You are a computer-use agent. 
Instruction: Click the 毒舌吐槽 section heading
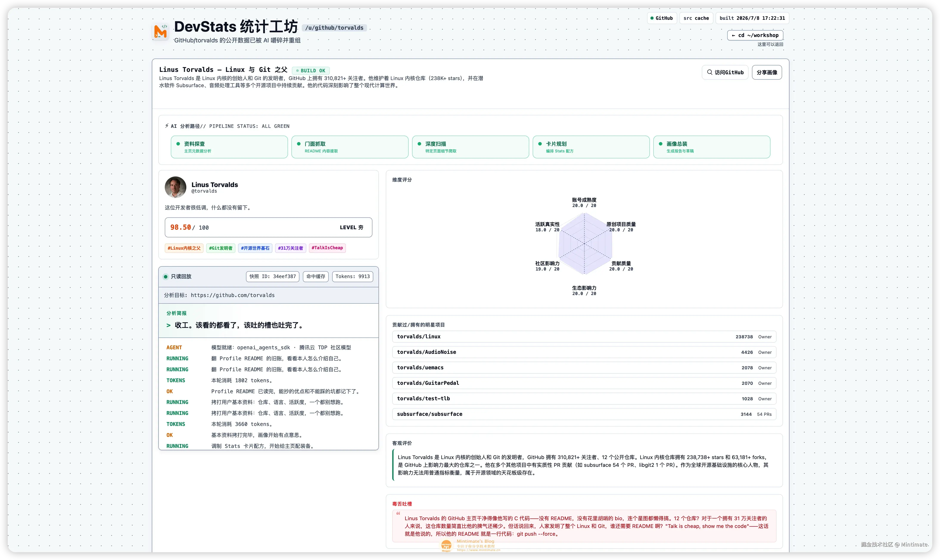(402, 504)
